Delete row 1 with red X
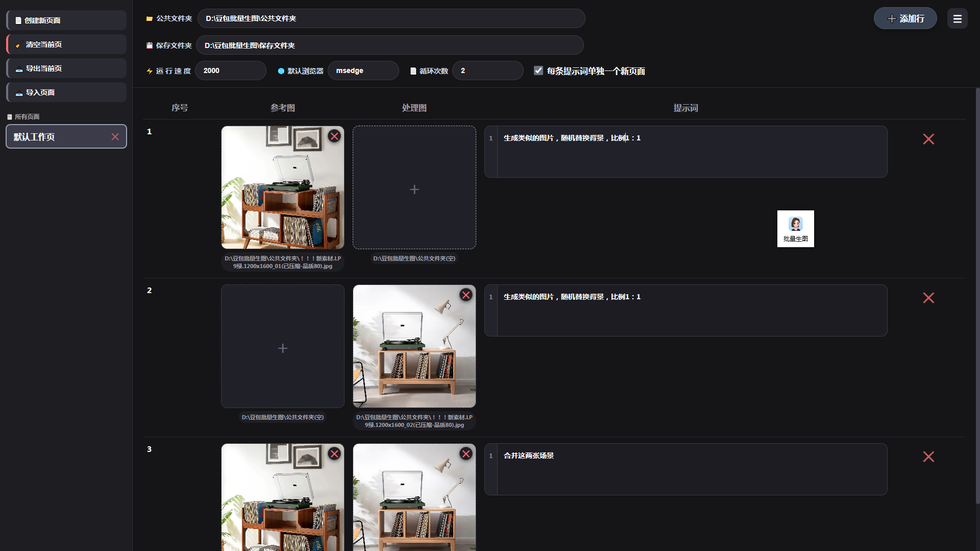 coord(928,139)
